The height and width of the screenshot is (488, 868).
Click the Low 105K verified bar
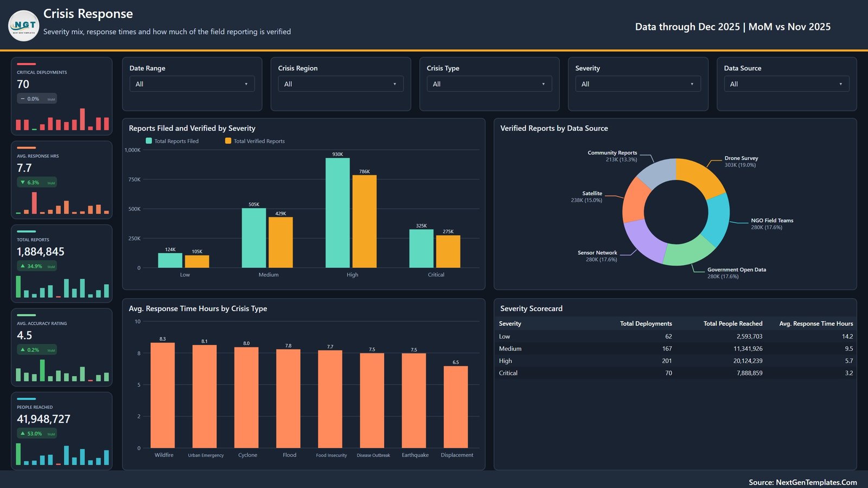pyautogui.click(x=197, y=261)
